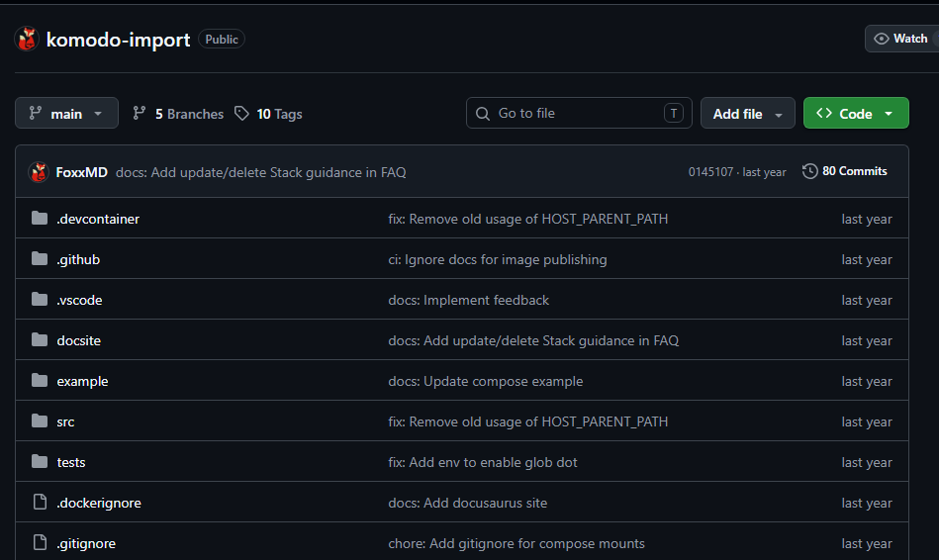Click 'last year' timestamp in tests row

(x=867, y=462)
